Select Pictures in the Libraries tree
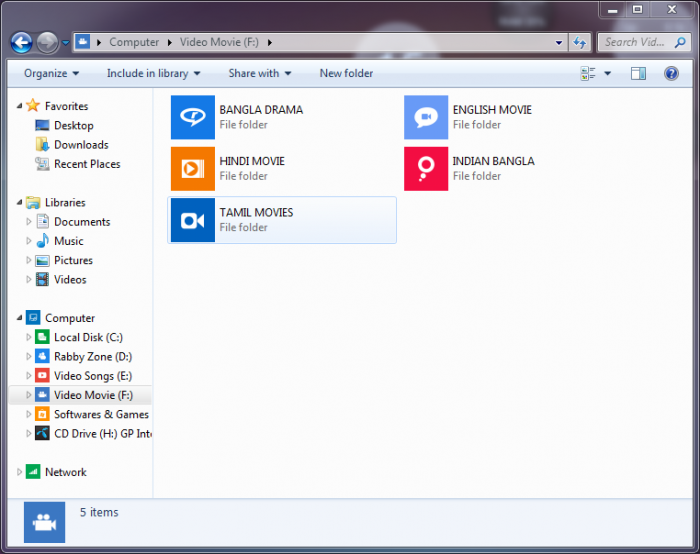The height and width of the screenshot is (554, 700). click(73, 260)
